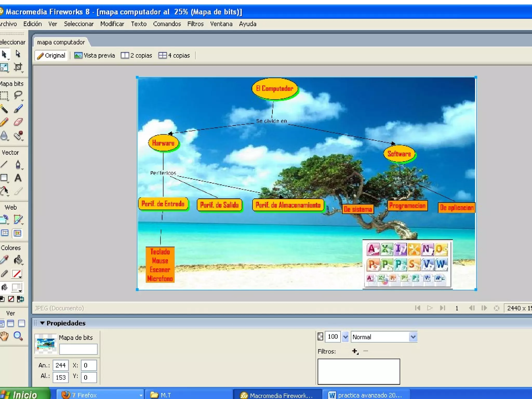Open the stroke color swatch
This screenshot has width=532, height=399.
point(17,274)
